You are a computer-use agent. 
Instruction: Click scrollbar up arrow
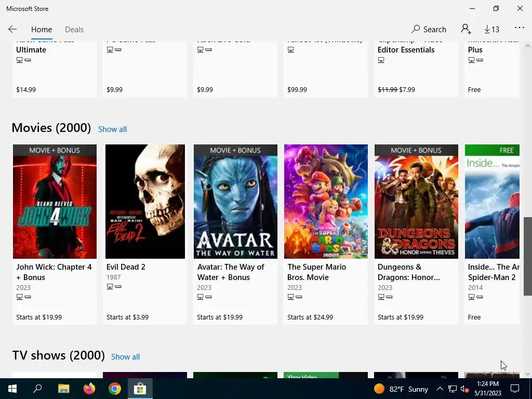point(528,46)
